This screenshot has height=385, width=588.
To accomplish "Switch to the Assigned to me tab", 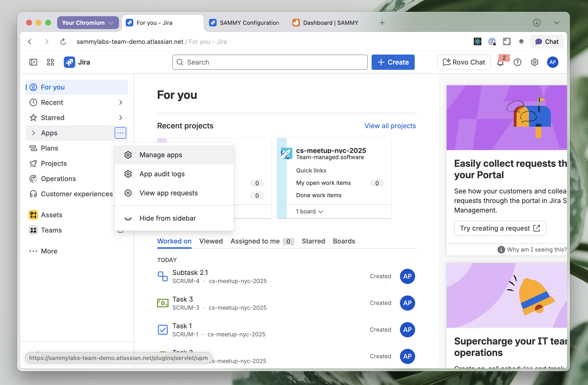I will pyautogui.click(x=255, y=241).
